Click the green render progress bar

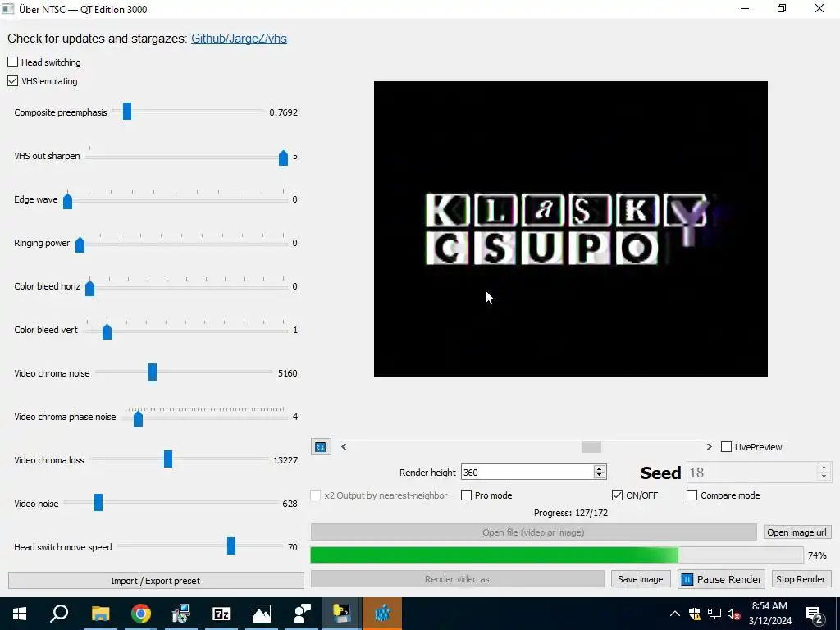557,555
